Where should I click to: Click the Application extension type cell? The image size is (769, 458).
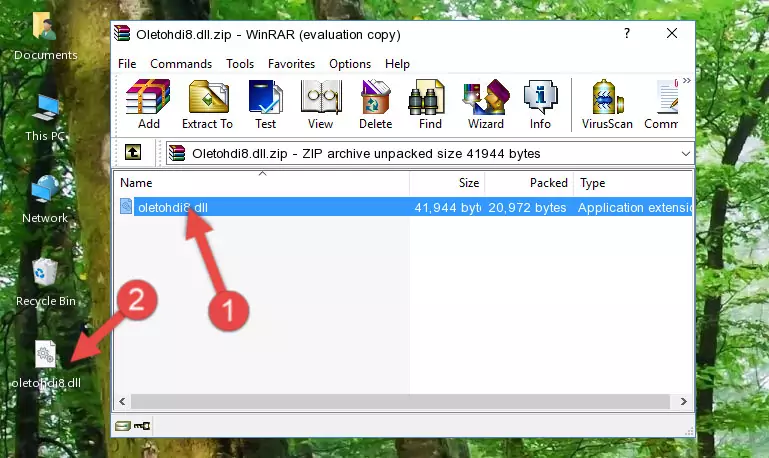coord(635,207)
